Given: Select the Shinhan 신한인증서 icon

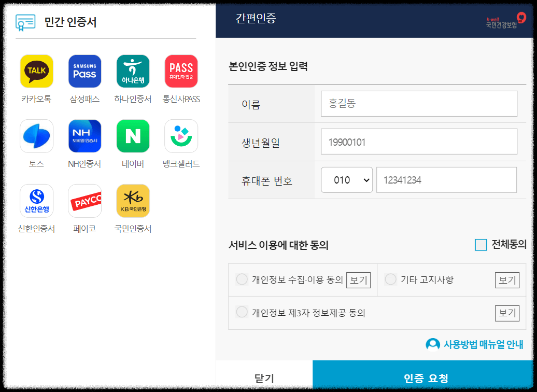Looking at the screenshot, I should pyautogui.click(x=37, y=201).
